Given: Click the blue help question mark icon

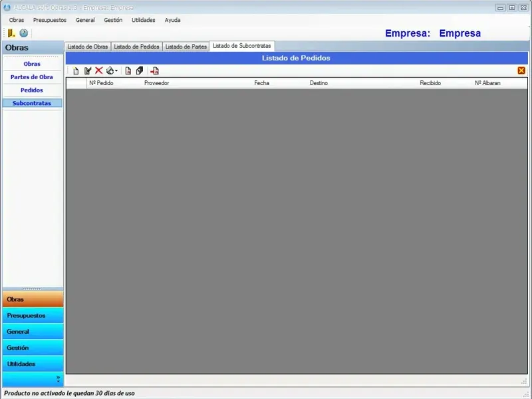Looking at the screenshot, I should coord(23,33).
